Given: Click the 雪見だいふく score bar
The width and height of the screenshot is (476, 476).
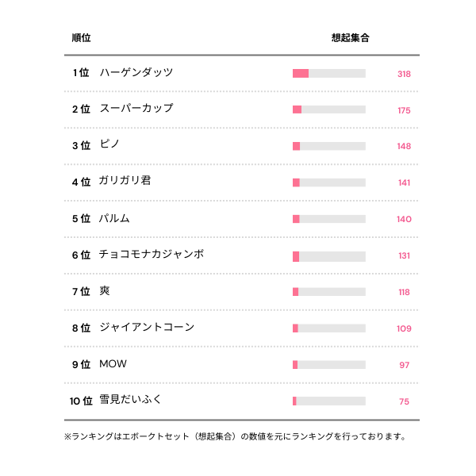Looking at the screenshot, I should (329, 401).
